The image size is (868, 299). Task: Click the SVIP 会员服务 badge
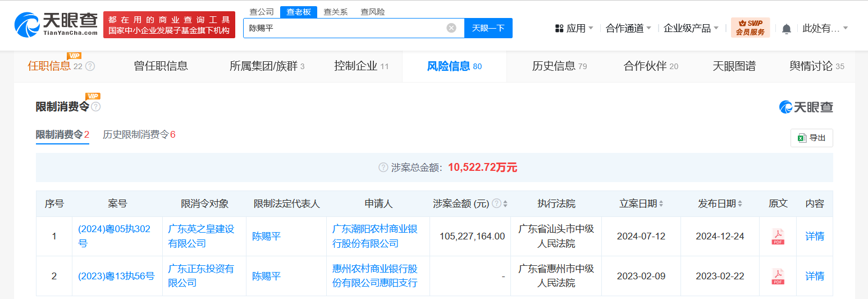pos(750,28)
